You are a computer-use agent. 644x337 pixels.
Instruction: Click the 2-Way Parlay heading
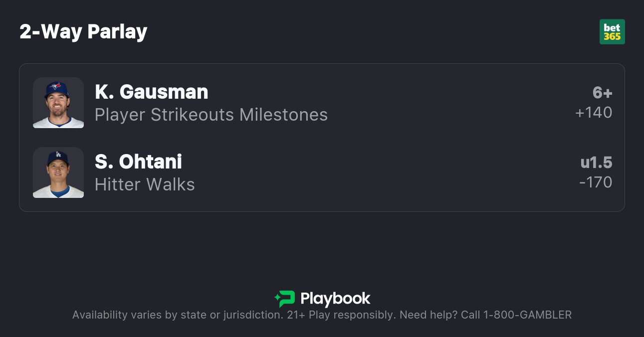click(83, 31)
